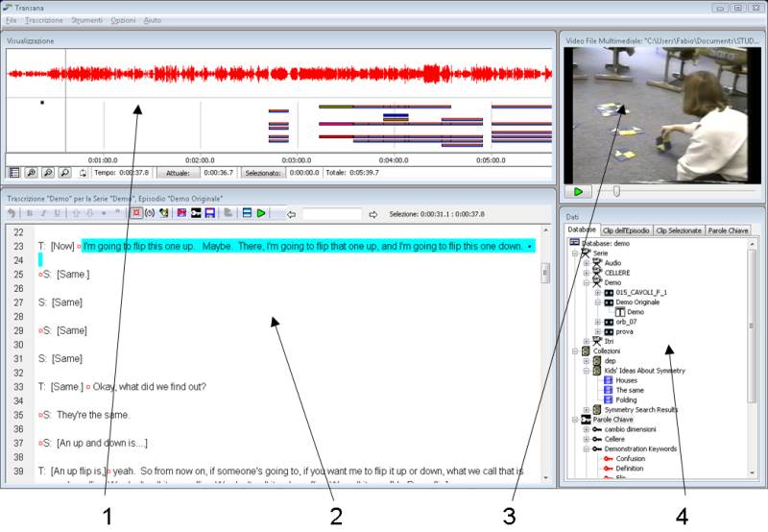Collapse the Collezioni node
The width and height of the screenshot is (768, 532).
[x=575, y=351]
